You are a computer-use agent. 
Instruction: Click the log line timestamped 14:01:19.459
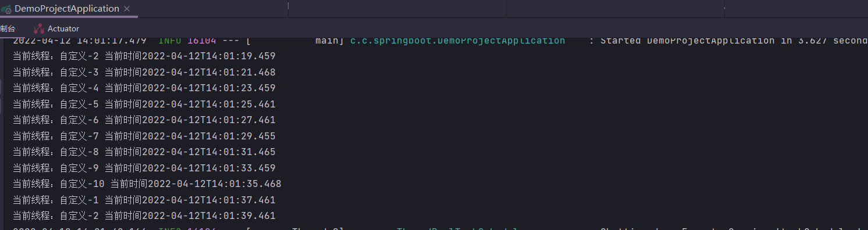point(144,56)
